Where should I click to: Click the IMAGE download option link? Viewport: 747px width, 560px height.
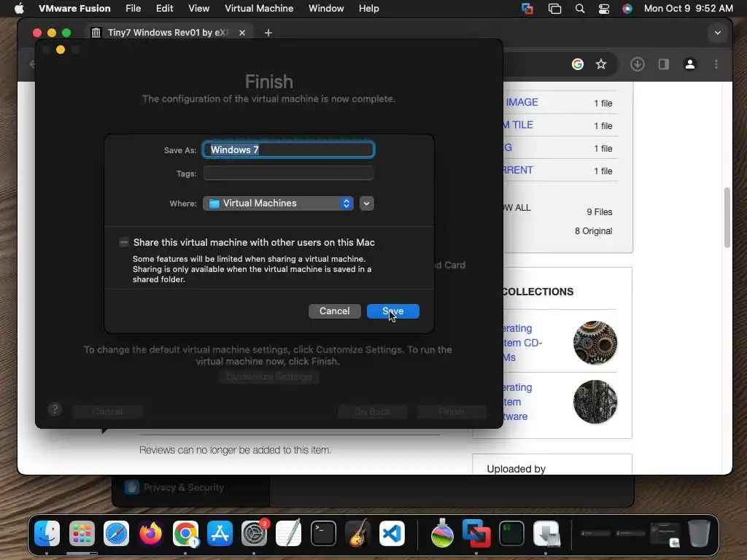[x=522, y=102]
